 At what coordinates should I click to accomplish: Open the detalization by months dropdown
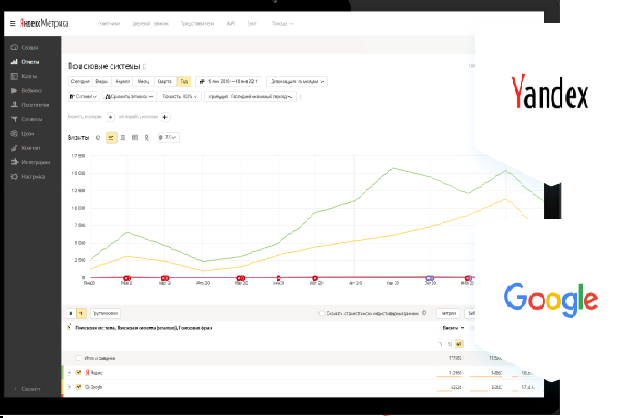click(297, 81)
